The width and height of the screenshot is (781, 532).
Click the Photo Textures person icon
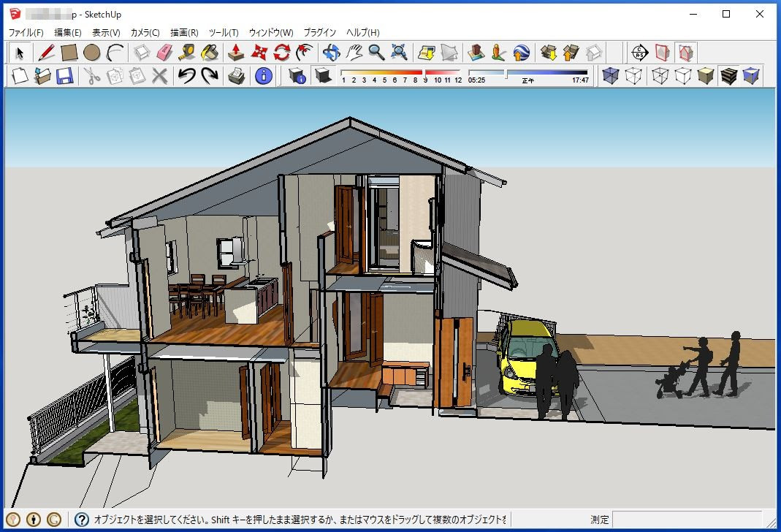[x=498, y=53]
